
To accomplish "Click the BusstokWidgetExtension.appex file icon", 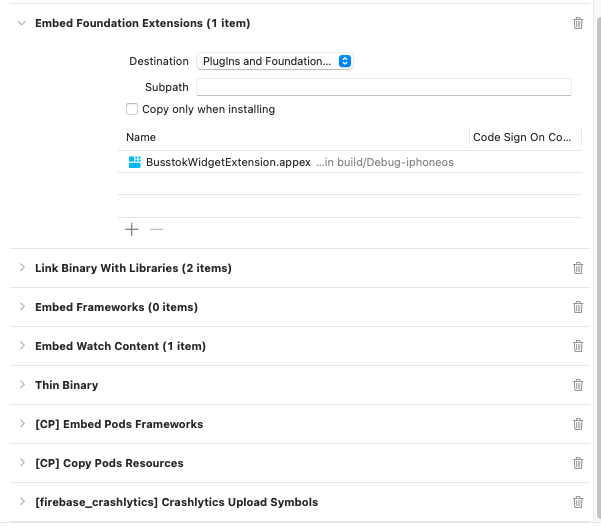I will 135,162.
